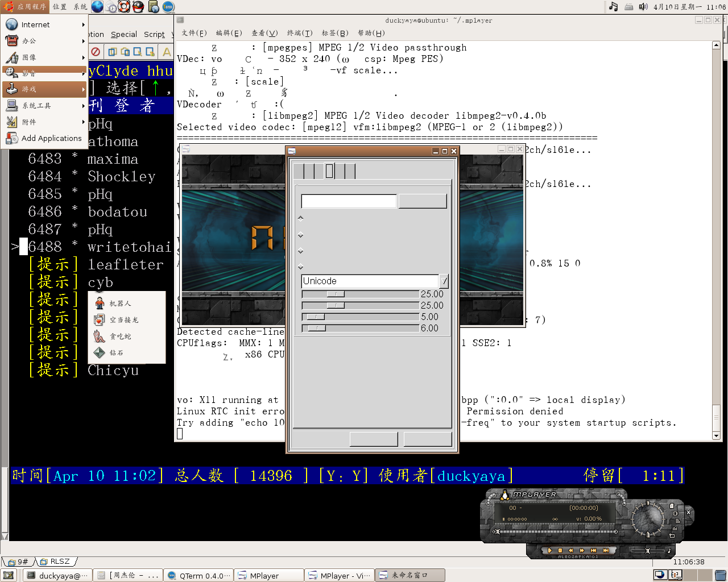The width and height of the screenshot is (728, 582).
Task: Click the slider showing 5.00 in the dialog
Action: point(360,317)
